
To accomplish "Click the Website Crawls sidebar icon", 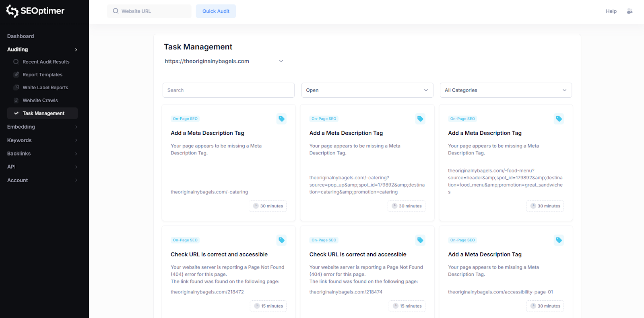I will pyautogui.click(x=16, y=100).
